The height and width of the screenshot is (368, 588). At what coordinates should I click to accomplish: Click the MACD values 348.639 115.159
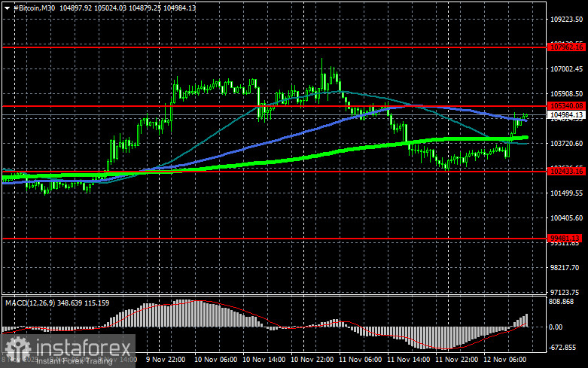tap(84, 303)
